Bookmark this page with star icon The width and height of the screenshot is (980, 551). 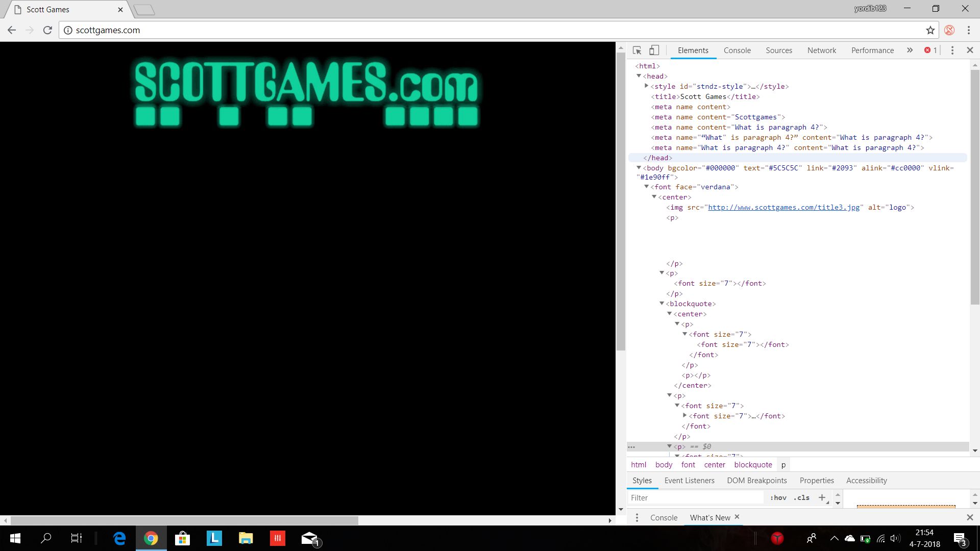pos(930,30)
